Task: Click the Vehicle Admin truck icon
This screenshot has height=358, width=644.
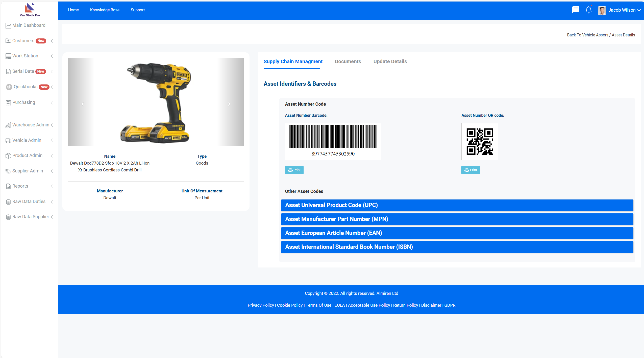Action: [x=8, y=141]
